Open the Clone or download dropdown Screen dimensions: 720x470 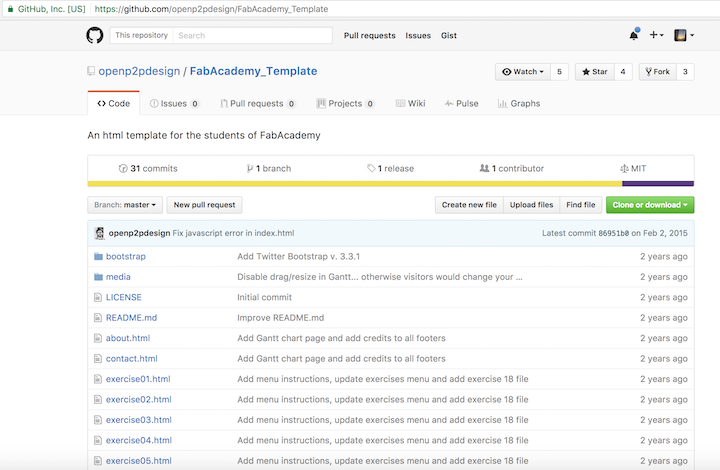650,205
